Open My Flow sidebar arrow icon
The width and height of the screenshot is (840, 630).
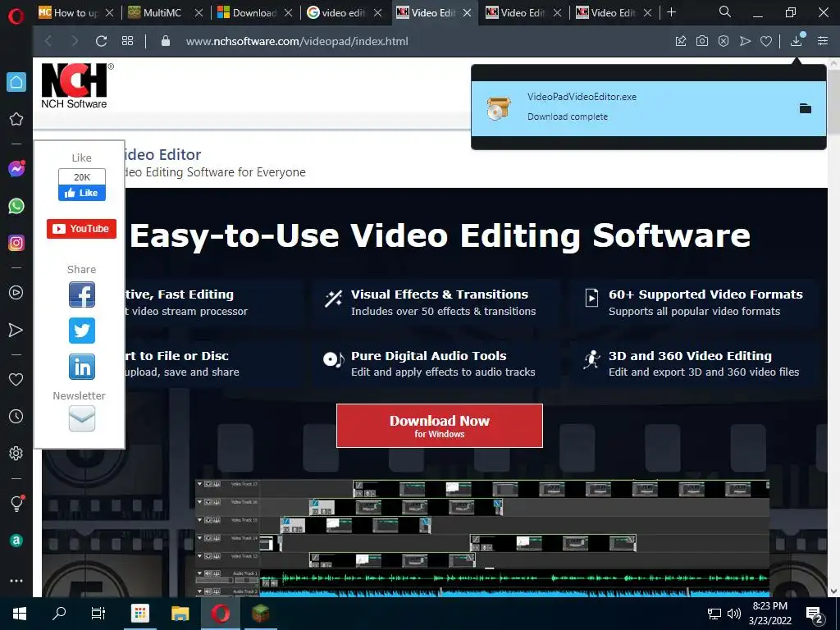(16, 330)
